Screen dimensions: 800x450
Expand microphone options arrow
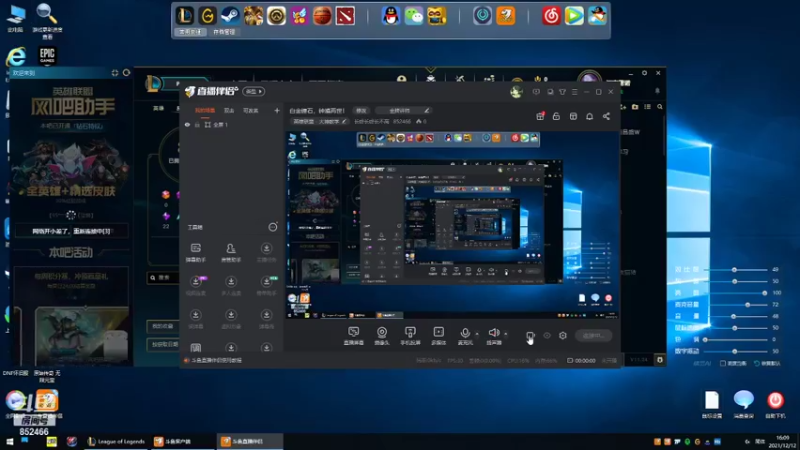pos(477,334)
